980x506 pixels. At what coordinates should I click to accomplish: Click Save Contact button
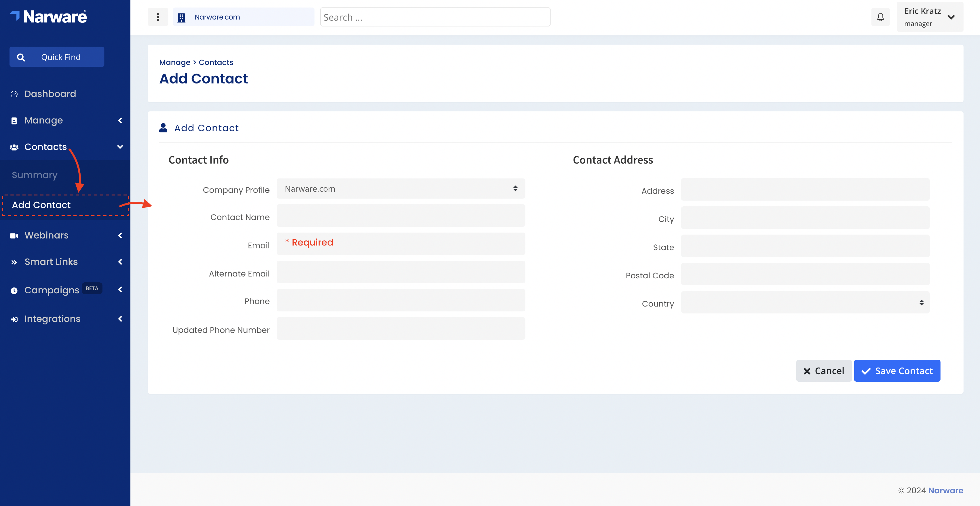pyautogui.click(x=897, y=371)
